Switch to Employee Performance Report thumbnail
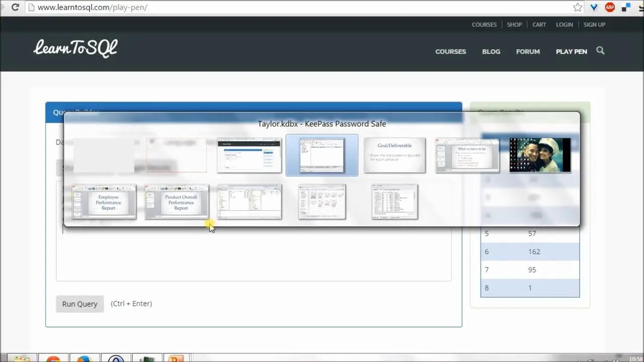The image size is (644, 362). pyautogui.click(x=104, y=202)
